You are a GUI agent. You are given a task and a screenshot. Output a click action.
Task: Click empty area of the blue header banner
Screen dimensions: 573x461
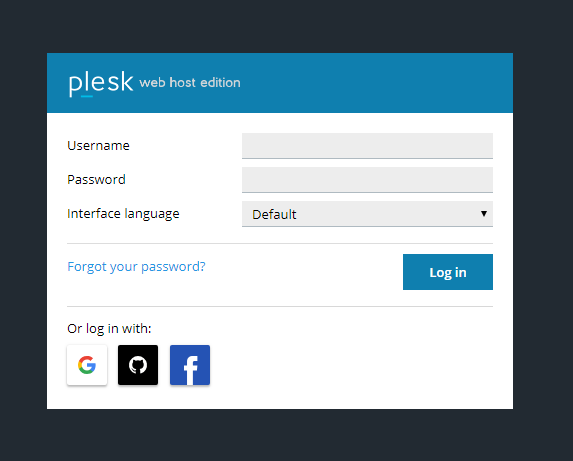[x=376, y=83]
